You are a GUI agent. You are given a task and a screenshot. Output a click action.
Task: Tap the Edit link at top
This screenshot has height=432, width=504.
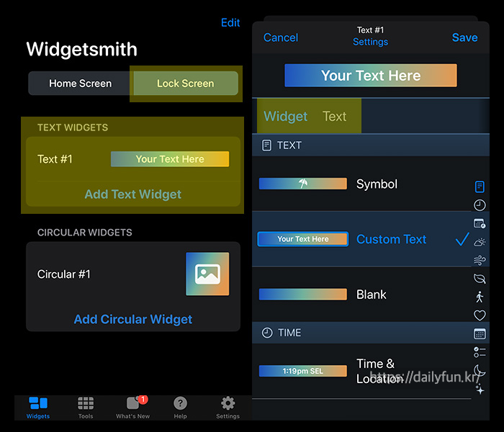230,23
